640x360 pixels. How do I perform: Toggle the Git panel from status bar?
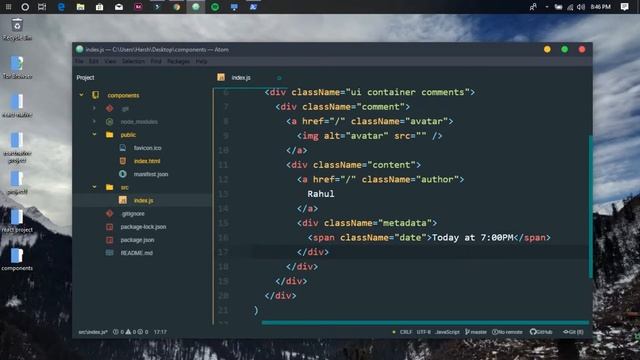[x=573, y=332]
